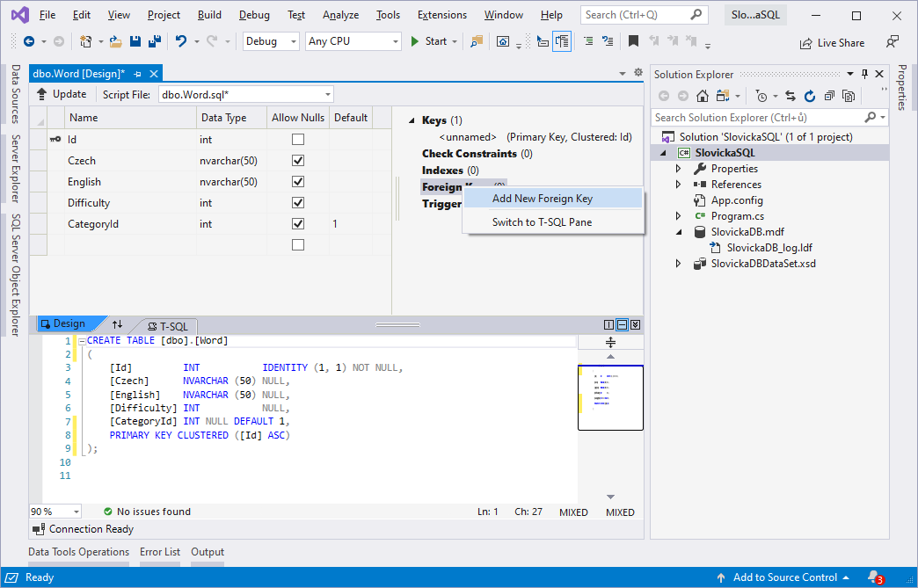The height and width of the screenshot is (588, 918).
Task: Click Show All Files in Solution Explorer
Action: 849,96
